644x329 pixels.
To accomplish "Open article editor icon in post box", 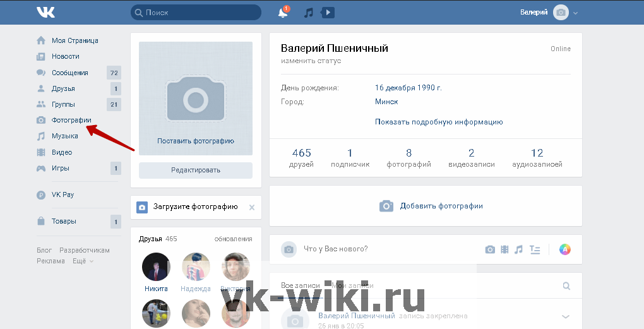I will [535, 249].
